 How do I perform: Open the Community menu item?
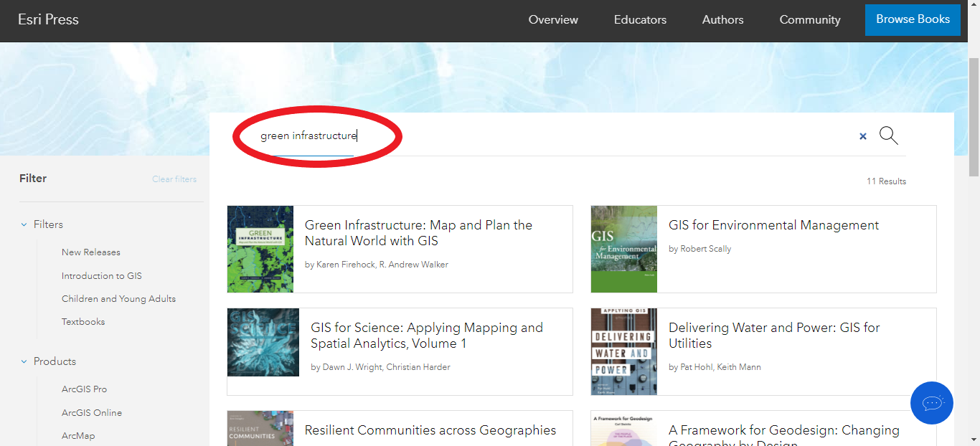point(810,20)
